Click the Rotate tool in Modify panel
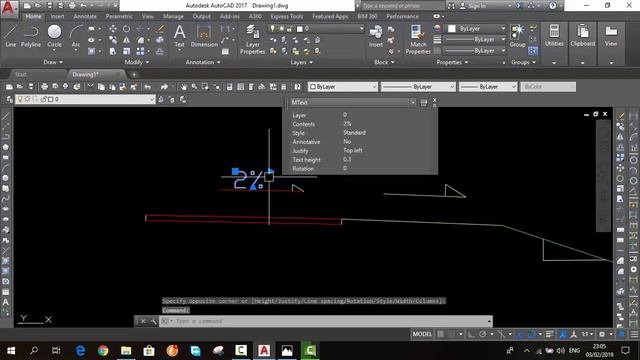The width and height of the screenshot is (640, 360). pyautogui.click(x=127, y=29)
